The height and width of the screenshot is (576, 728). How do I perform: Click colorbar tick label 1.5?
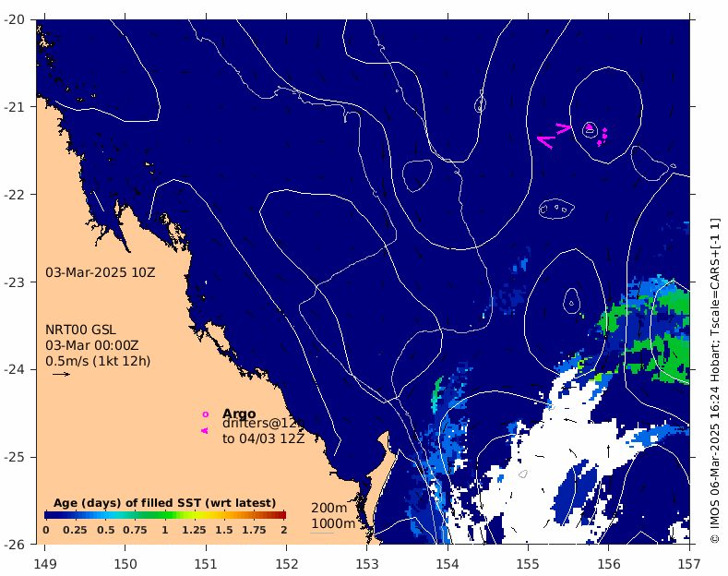pyautogui.click(x=224, y=530)
